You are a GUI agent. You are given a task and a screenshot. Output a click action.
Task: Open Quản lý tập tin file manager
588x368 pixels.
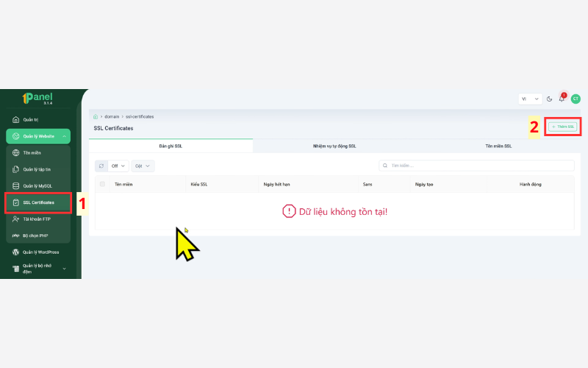click(38, 169)
